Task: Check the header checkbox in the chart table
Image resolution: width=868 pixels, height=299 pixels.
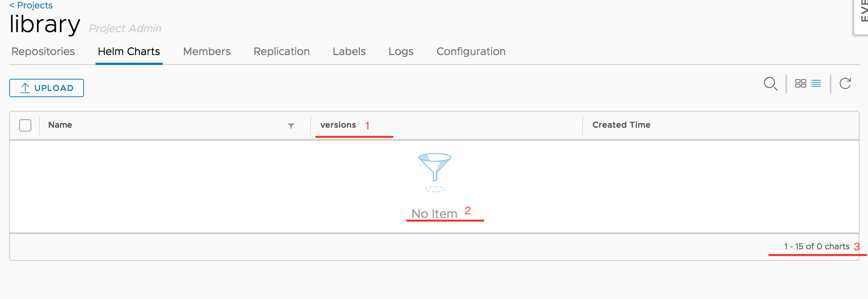Action: (x=25, y=125)
